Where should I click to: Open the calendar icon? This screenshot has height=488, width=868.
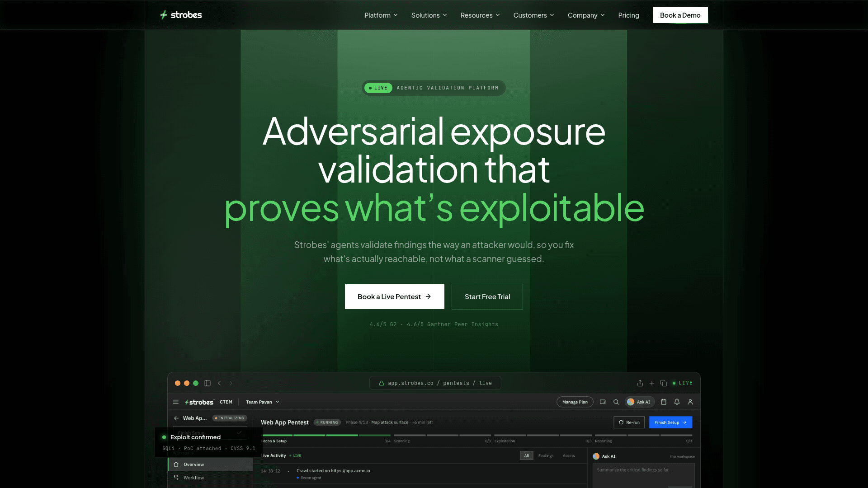click(x=664, y=402)
